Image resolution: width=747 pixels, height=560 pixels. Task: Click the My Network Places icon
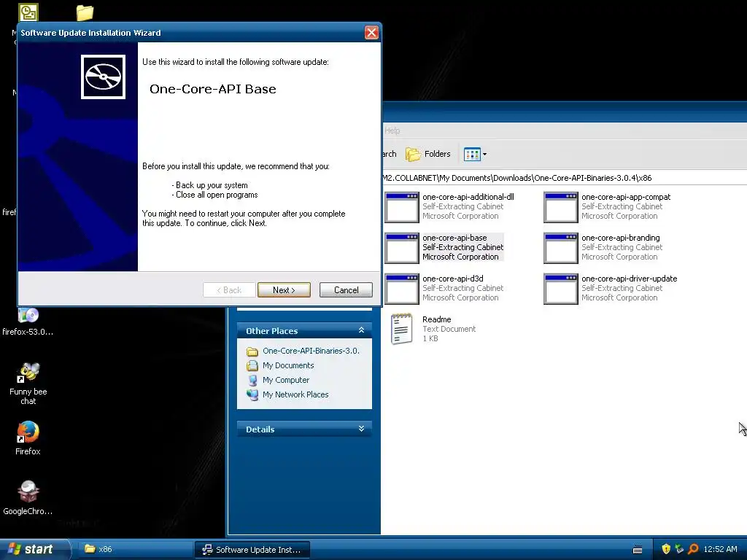[x=252, y=394]
